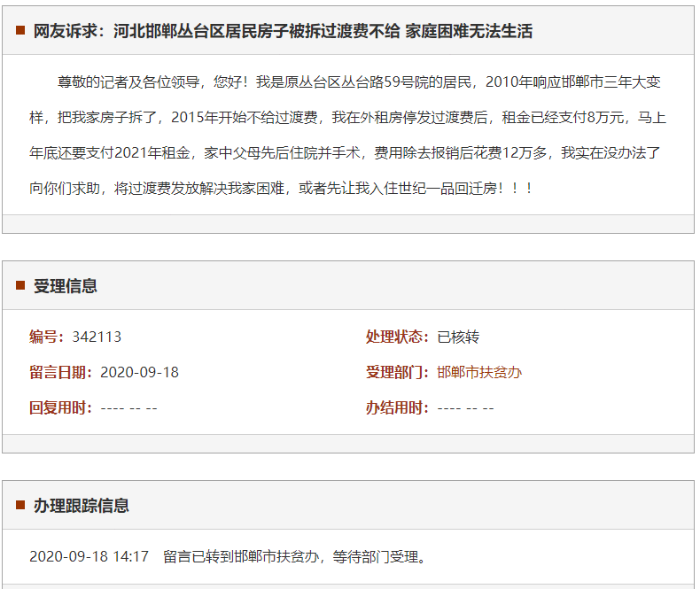Click the 留言日期 field label
This screenshot has height=589, width=700.
click(x=61, y=372)
